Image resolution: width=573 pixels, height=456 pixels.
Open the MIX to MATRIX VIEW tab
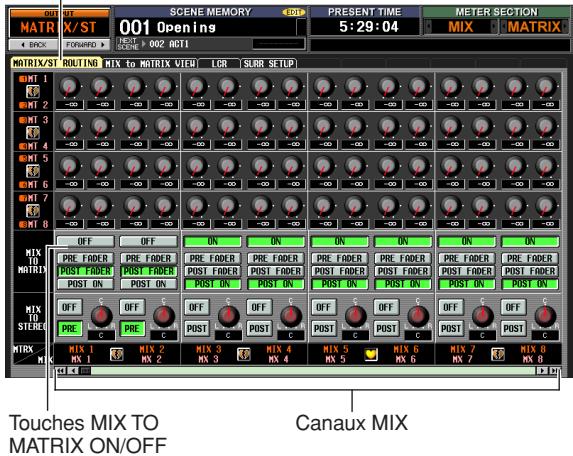pos(150,64)
